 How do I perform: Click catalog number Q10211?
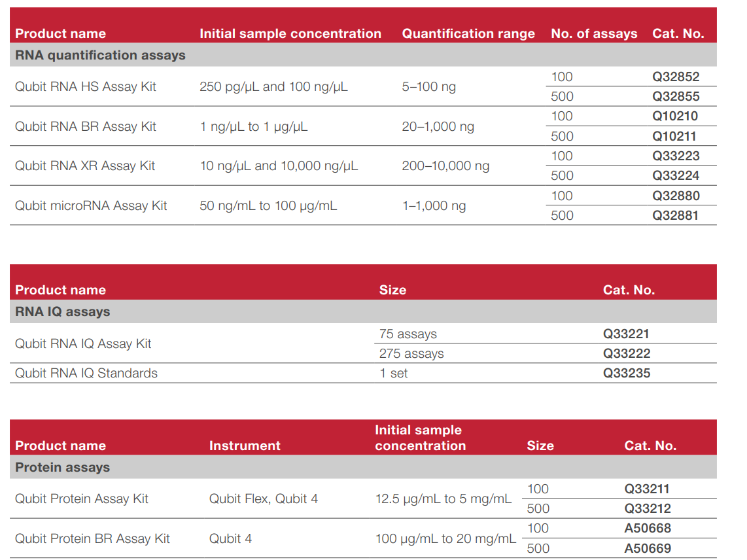[674, 136]
